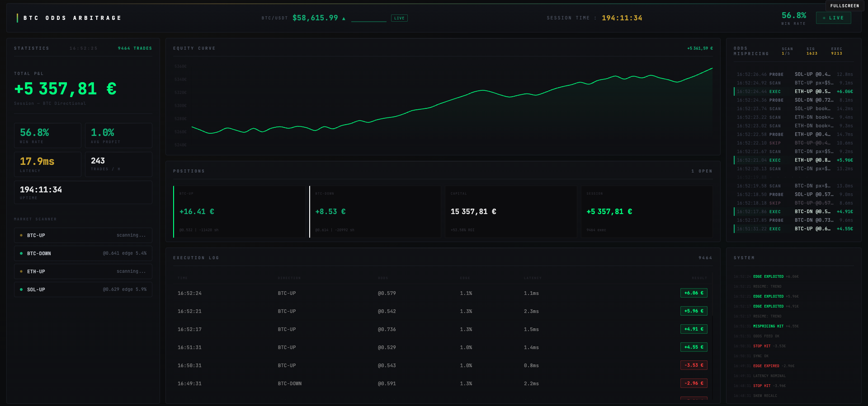This screenshot has height=406, width=868.
Task: Select the BTC-UP market scanner row
Action: pyautogui.click(x=83, y=235)
